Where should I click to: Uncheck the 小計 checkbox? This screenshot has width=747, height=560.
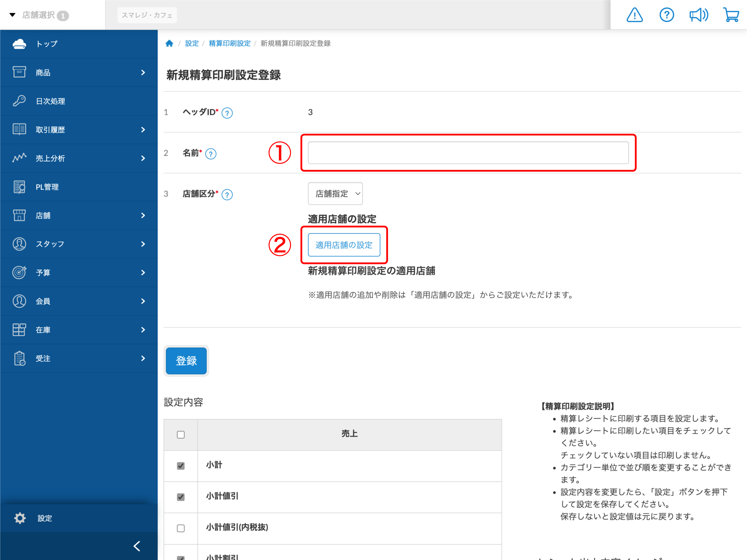[181, 466]
